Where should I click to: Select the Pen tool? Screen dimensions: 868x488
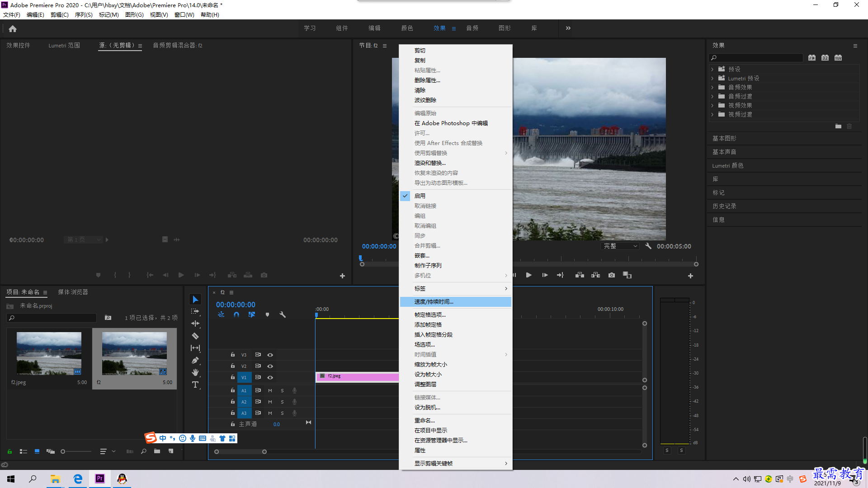[195, 360]
